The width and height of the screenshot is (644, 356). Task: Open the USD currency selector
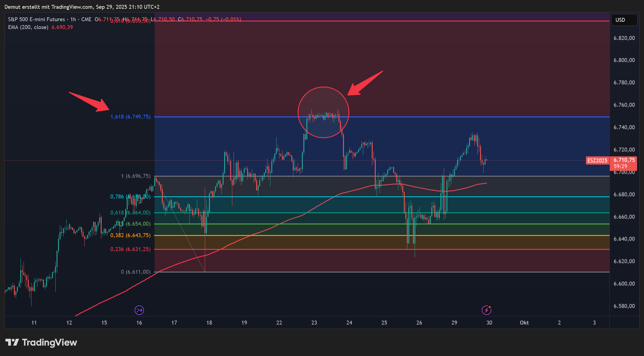pos(624,20)
